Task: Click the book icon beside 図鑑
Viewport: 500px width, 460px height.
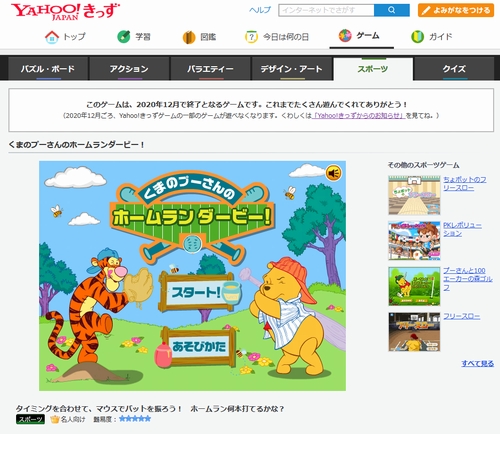Action: pyautogui.click(x=189, y=37)
